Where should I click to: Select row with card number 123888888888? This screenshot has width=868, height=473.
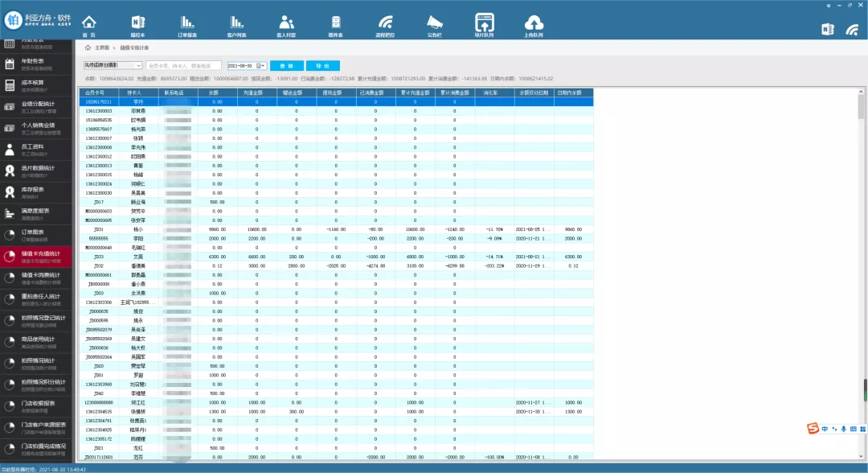click(x=336, y=403)
